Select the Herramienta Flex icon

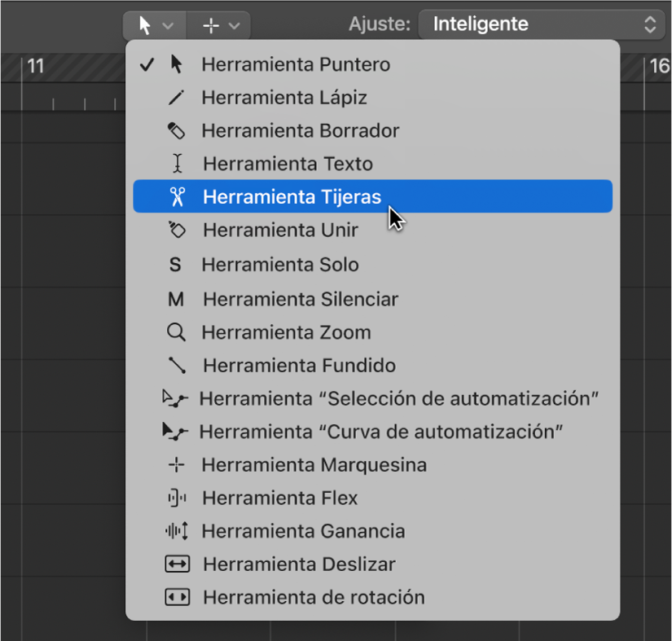coord(177,498)
